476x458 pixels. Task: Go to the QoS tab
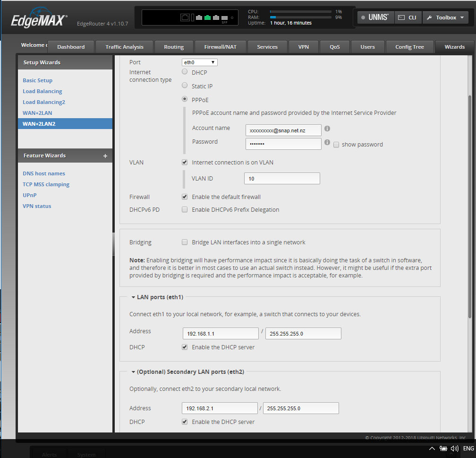(x=335, y=47)
